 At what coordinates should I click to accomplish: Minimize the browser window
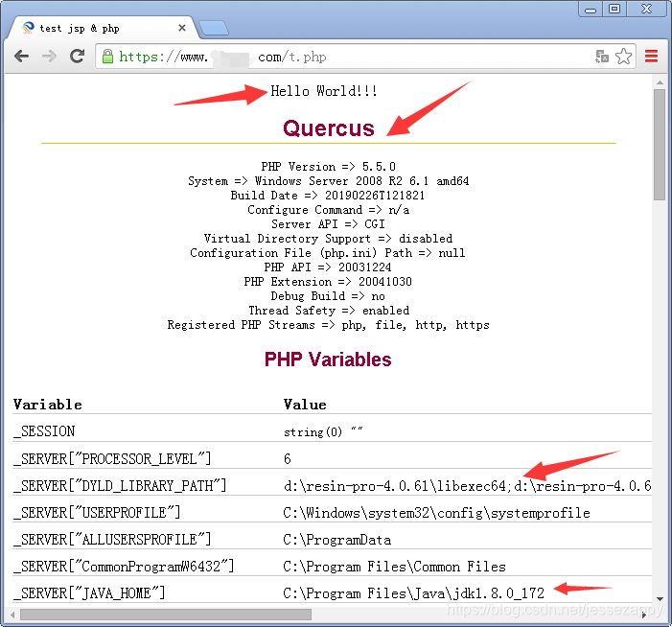point(591,9)
